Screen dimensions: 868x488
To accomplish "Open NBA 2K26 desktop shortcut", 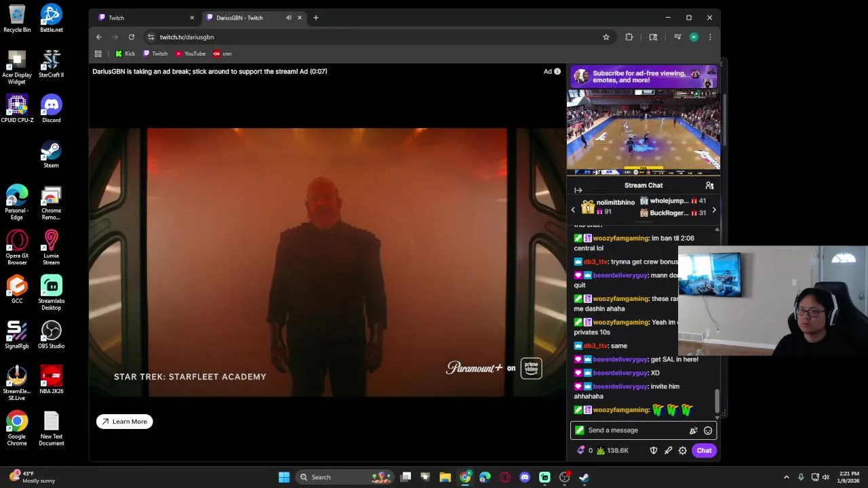I will pos(52,380).
